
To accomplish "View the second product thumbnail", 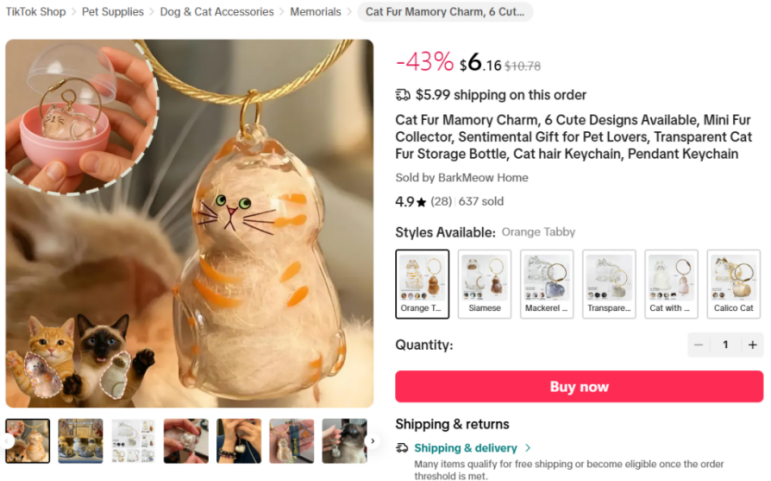I will tap(80, 441).
